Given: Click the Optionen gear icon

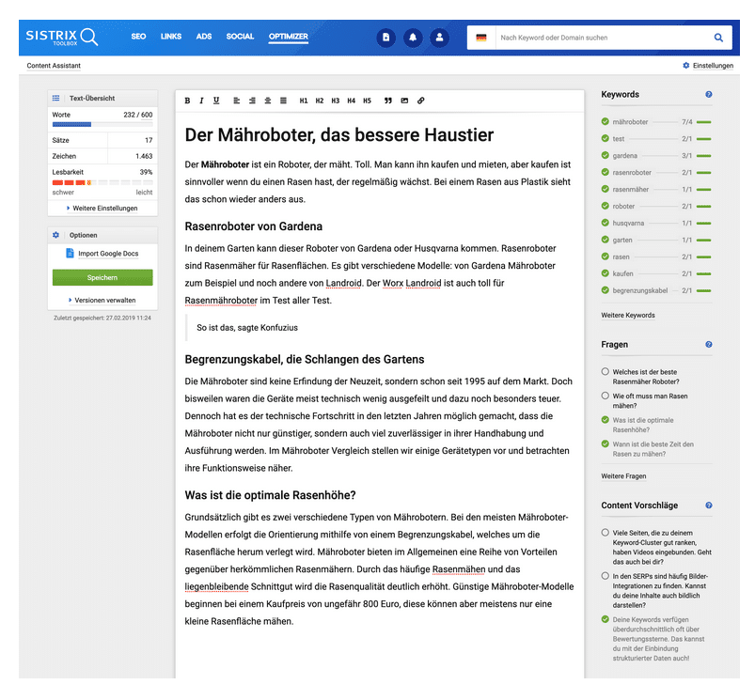Looking at the screenshot, I should click(55, 235).
